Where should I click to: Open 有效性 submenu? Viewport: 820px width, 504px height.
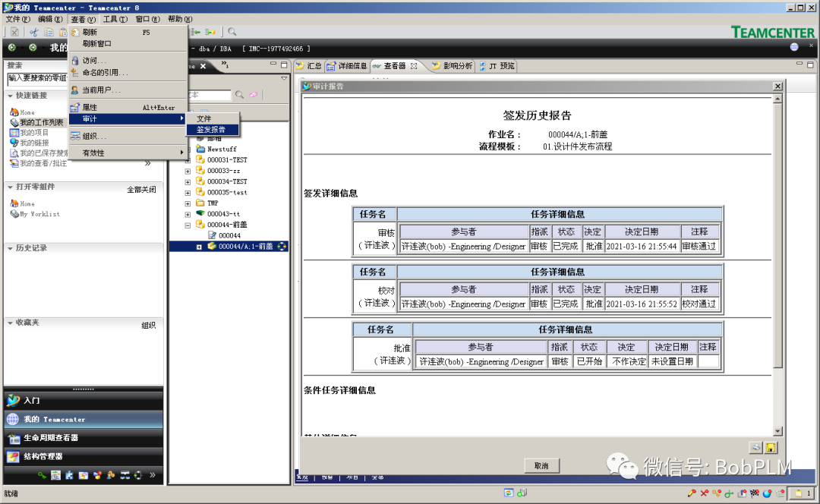click(128, 153)
